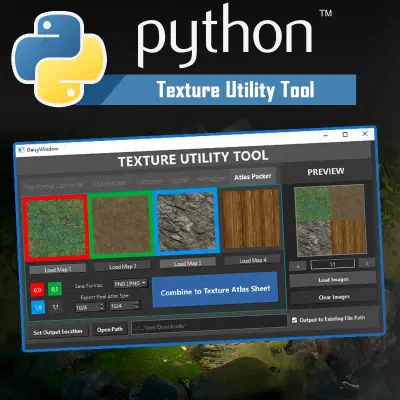Open the Save Format PNG dropdown
The width and height of the screenshot is (400, 400).
[x=130, y=283]
